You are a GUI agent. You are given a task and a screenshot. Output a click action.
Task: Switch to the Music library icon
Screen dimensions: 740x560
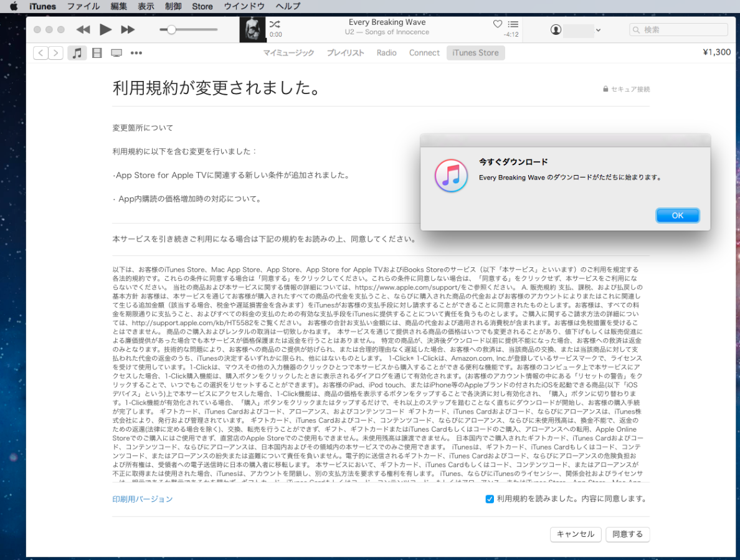coord(77,53)
